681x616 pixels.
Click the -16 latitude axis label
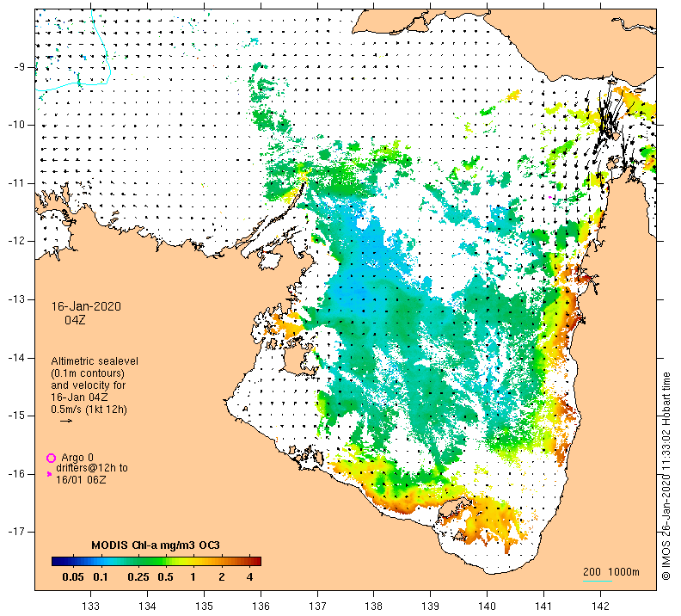[x=16, y=474]
